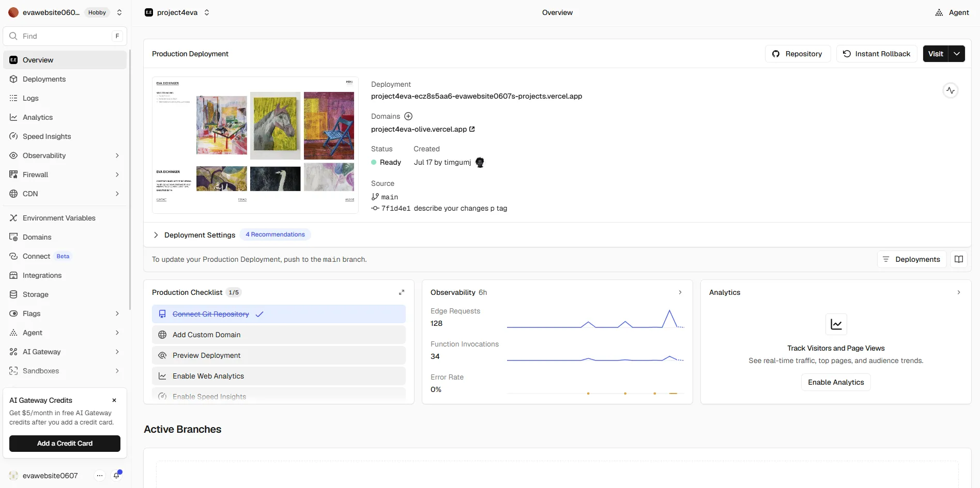Expand the Flags submenu chevron
This screenshot has height=488, width=980.
click(x=117, y=313)
